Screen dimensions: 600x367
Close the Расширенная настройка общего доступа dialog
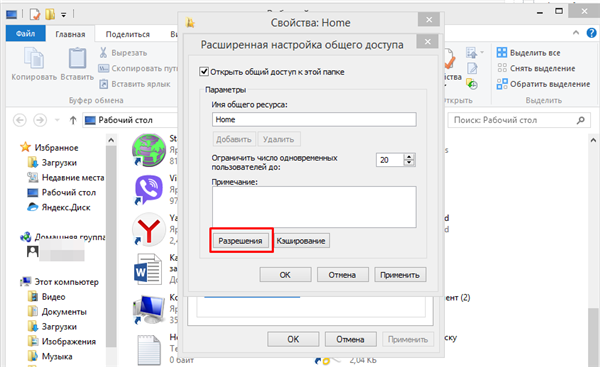[427, 41]
